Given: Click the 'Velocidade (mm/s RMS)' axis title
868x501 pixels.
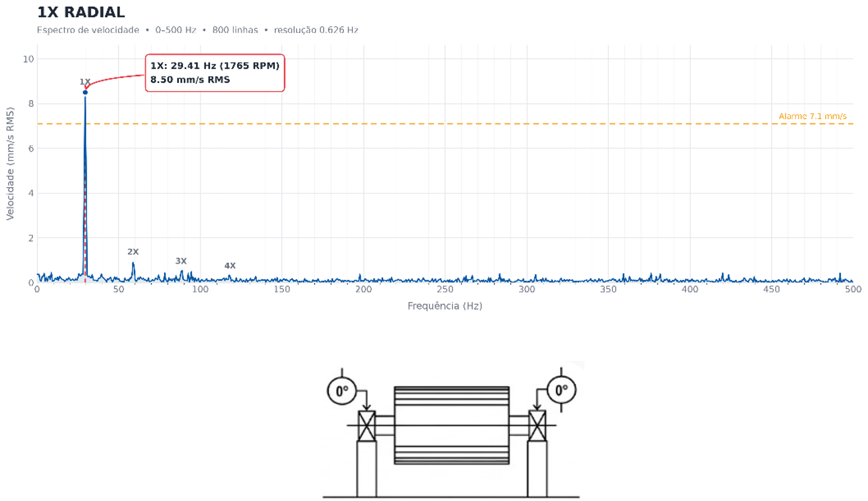Looking at the screenshot, I should click(x=10, y=164).
